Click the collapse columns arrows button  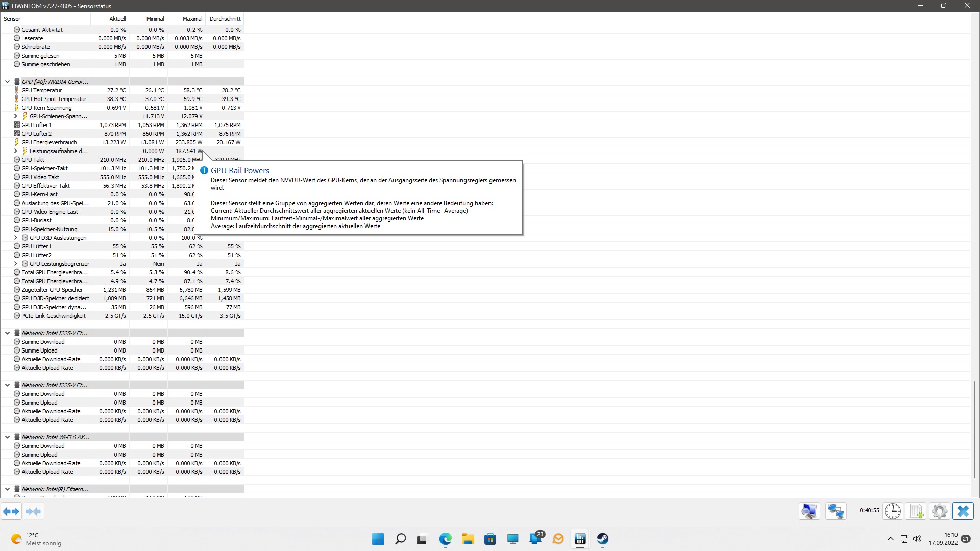[x=33, y=511]
